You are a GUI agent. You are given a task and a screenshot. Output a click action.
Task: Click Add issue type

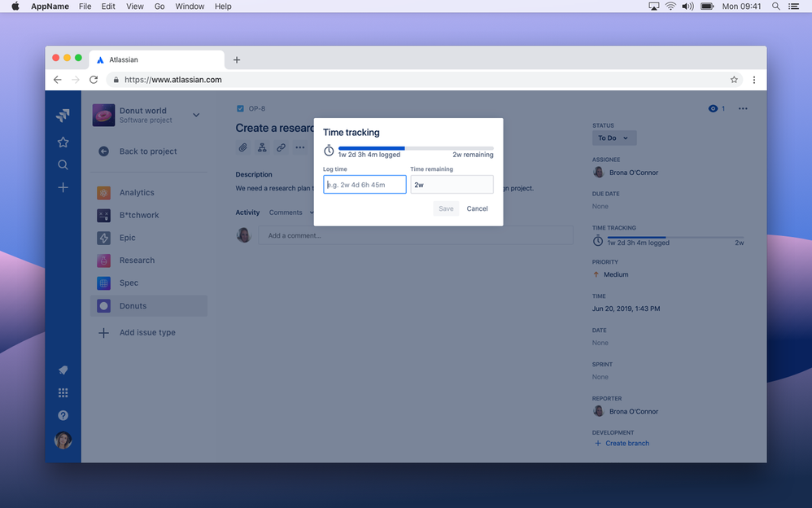[x=138, y=333]
